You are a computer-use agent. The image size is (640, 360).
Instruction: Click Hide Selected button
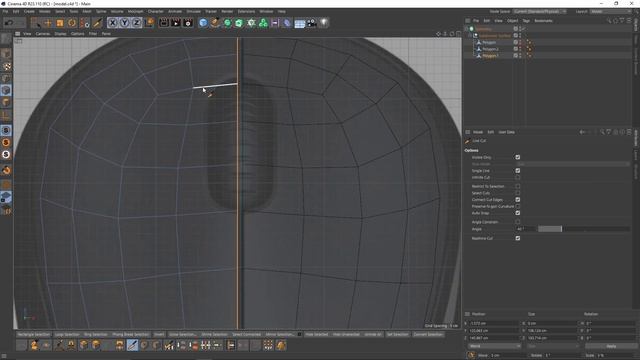[317, 334]
